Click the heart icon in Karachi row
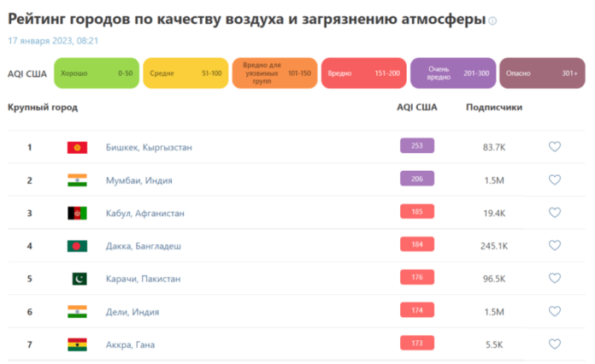595x364 pixels. coord(554,279)
